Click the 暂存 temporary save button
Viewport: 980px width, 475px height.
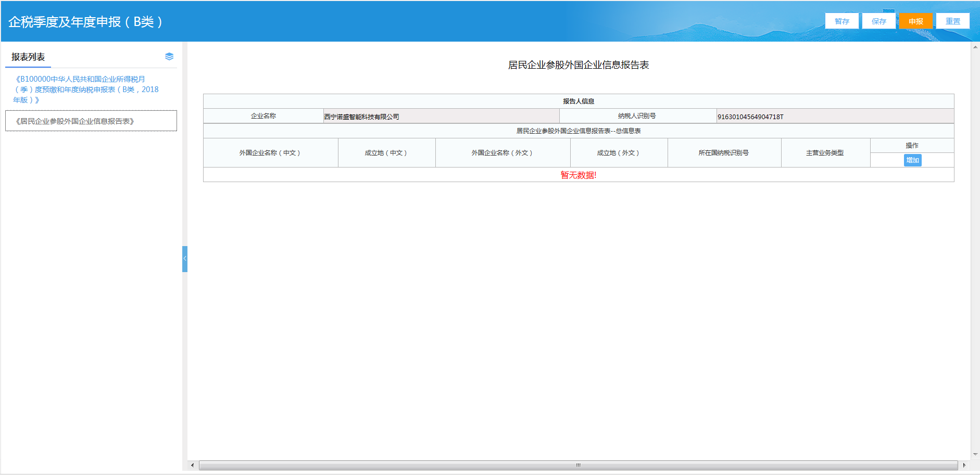(841, 21)
